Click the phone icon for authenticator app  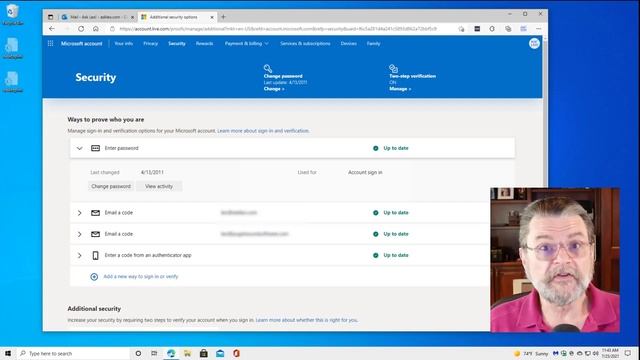pyautogui.click(x=96, y=256)
